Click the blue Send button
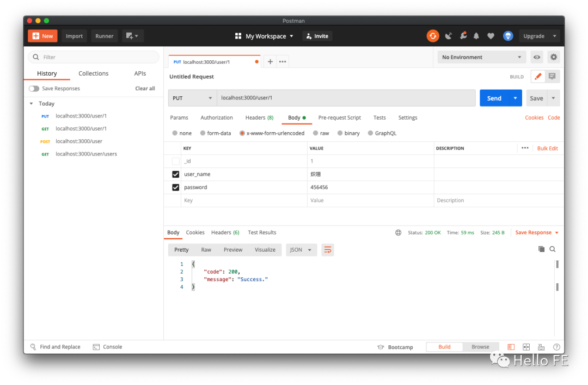 (x=494, y=98)
